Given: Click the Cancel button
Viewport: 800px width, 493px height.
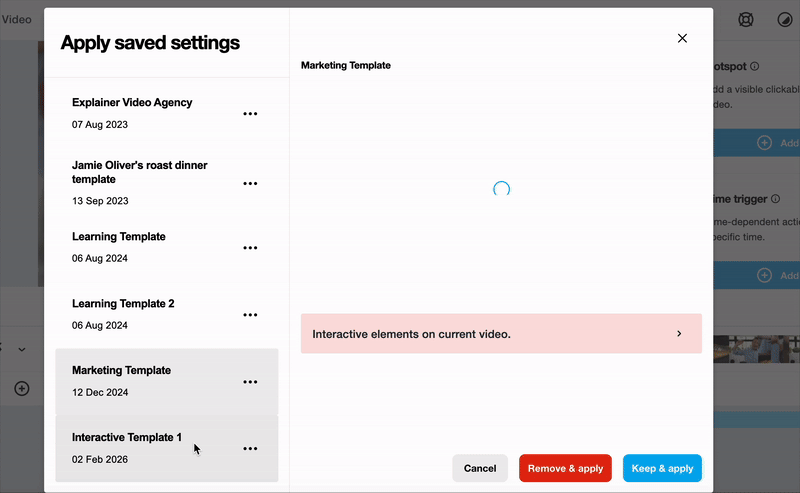Looking at the screenshot, I should pyautogui.click(x=480, y=468).
